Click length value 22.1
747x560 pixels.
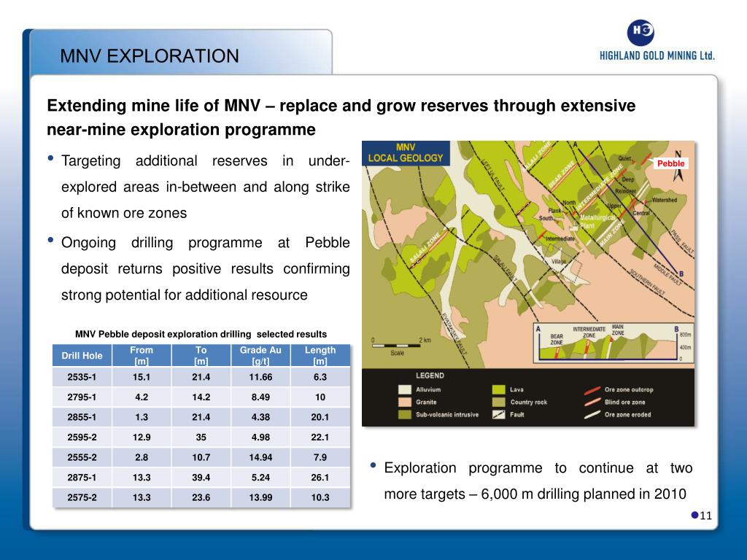coord(320,437)
